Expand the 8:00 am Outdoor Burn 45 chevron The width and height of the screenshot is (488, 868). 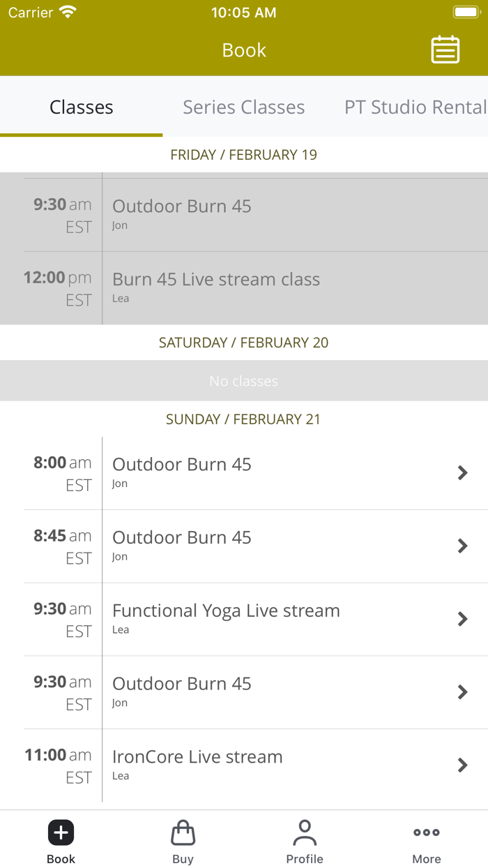[462, 473]
